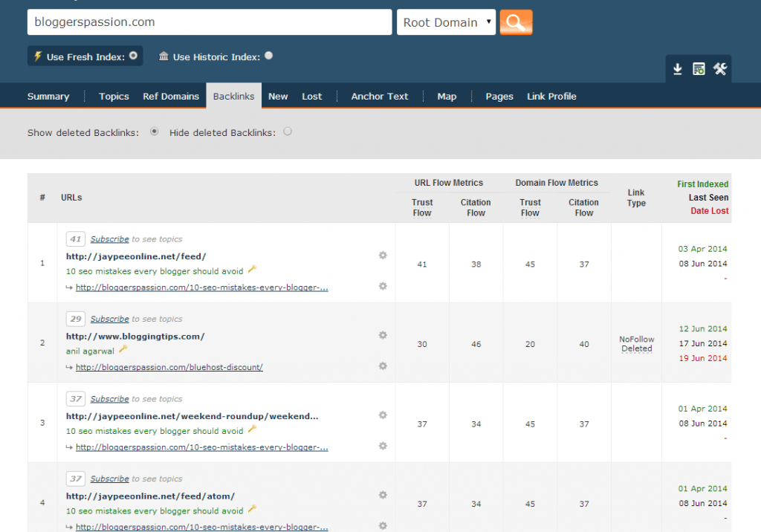761x532 pixels.
Task: Click the bloggerspassion.com domain input field
Action: click(208, 22)
